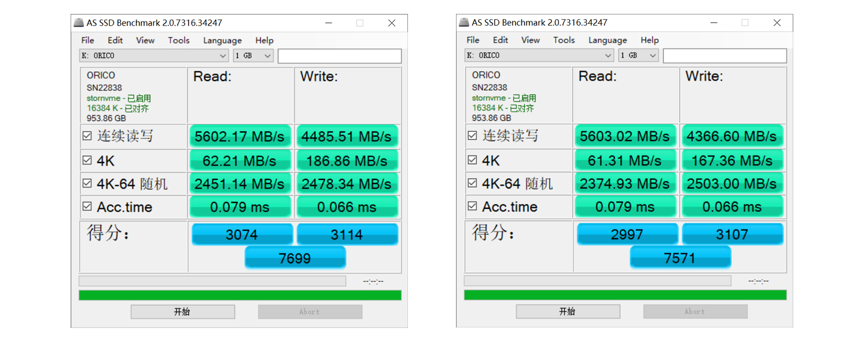Disable 4K-64 随机 test in right window
This screenshot has width=868, height=339.
(x=473, y=183)
